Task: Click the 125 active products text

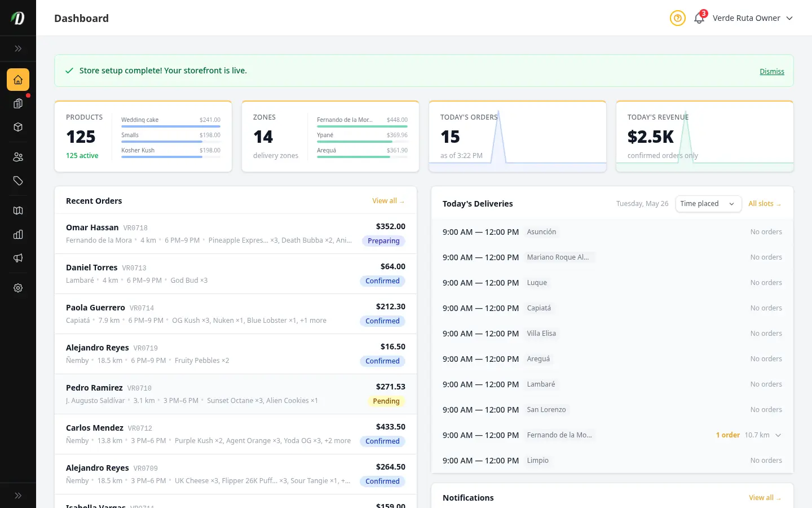Action: pyautogui.click(x=82, y=156)
